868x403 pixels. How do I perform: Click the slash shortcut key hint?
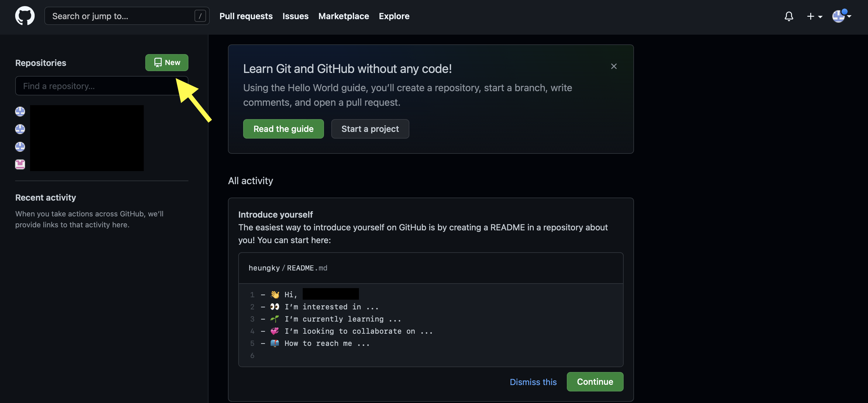coord(200,16)
